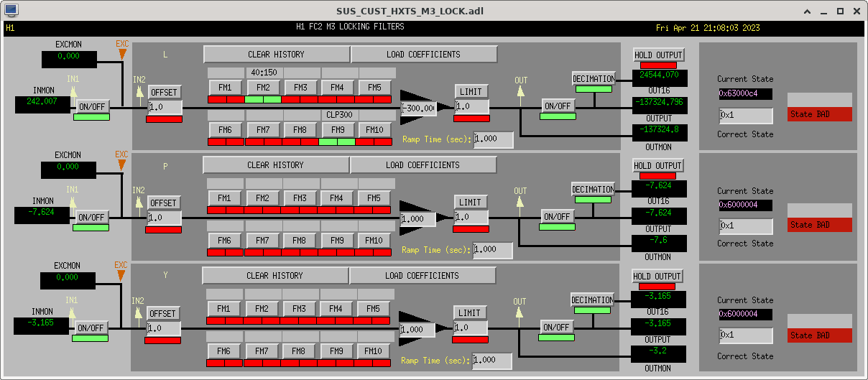Click the OUT arrow in Y row
868x380 pixels.
coord(520,313)
